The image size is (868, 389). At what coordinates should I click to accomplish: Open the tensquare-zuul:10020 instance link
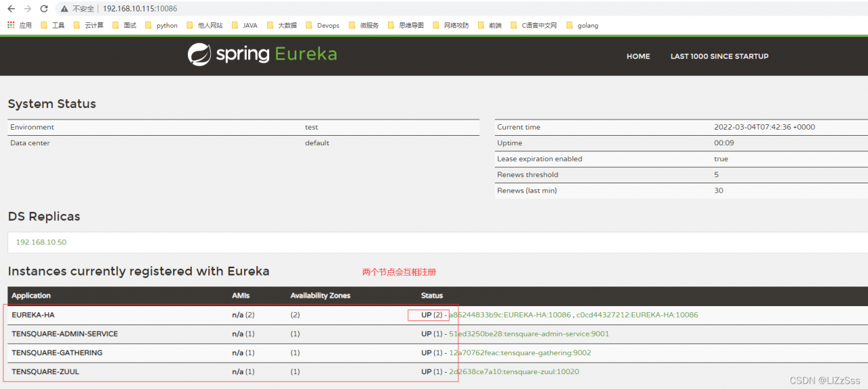click(514, 372)
